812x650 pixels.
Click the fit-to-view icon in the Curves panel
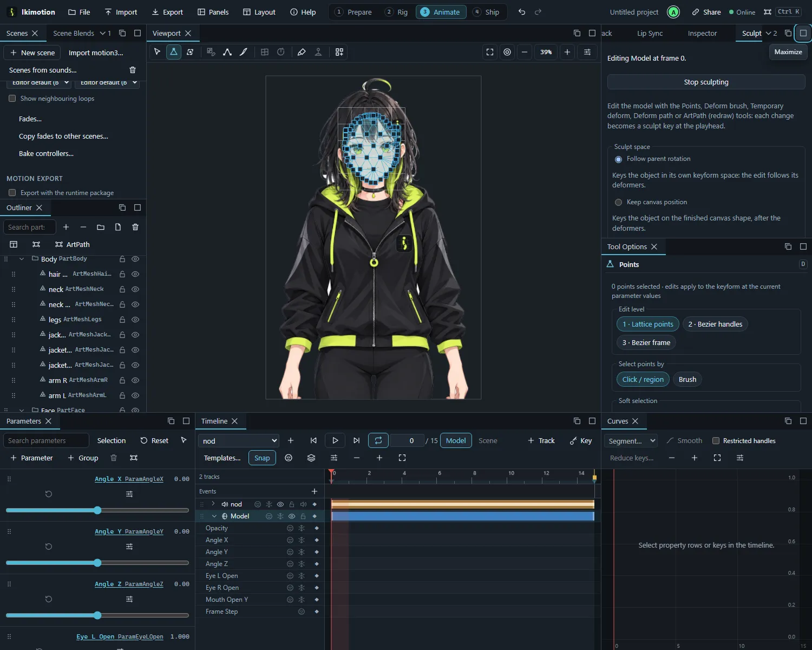tap(717, 458)
